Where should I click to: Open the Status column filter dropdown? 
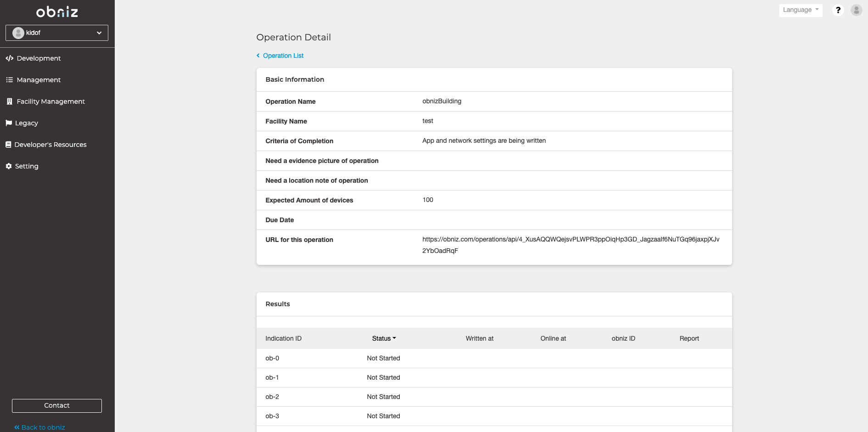coord(384,338)
